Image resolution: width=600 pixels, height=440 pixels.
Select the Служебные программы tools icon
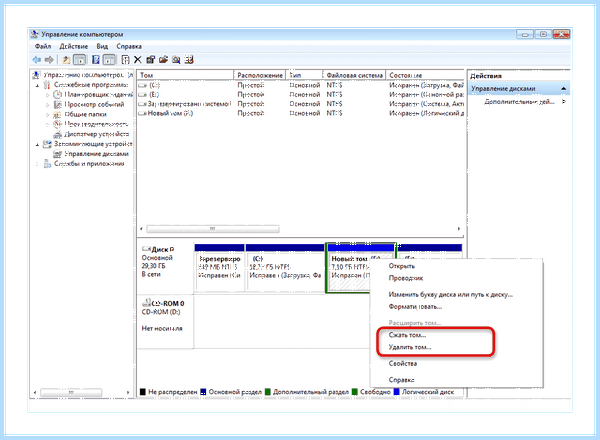point(47,85)
